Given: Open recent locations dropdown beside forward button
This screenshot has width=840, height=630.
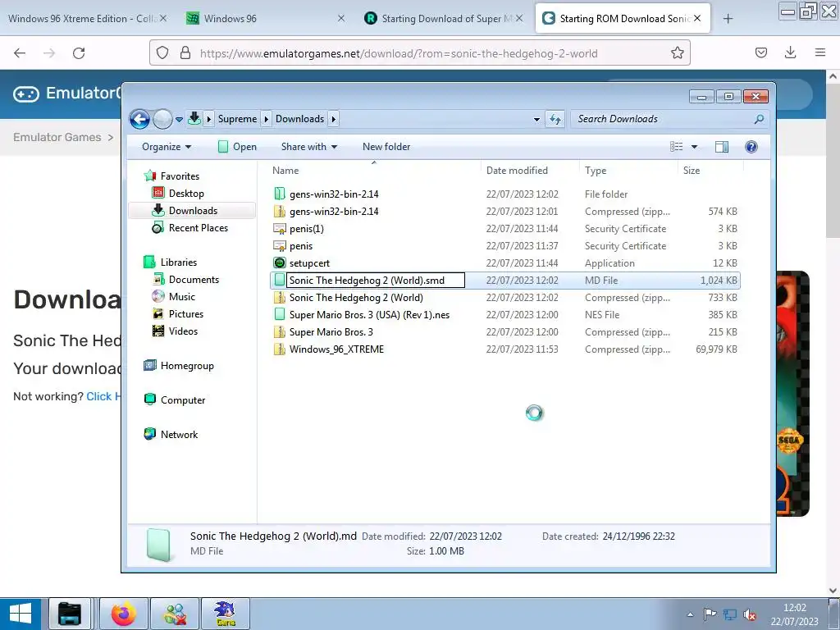Looking at the screenshot, I should (179, 119).
